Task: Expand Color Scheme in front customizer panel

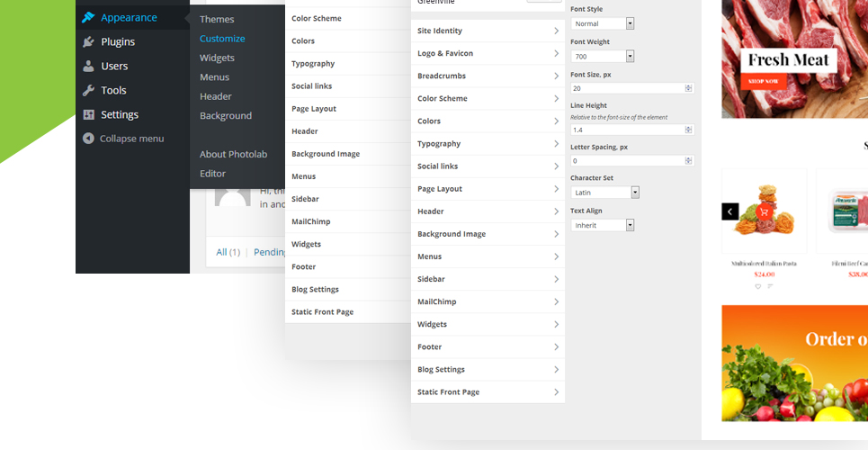Action: (488, 99)
